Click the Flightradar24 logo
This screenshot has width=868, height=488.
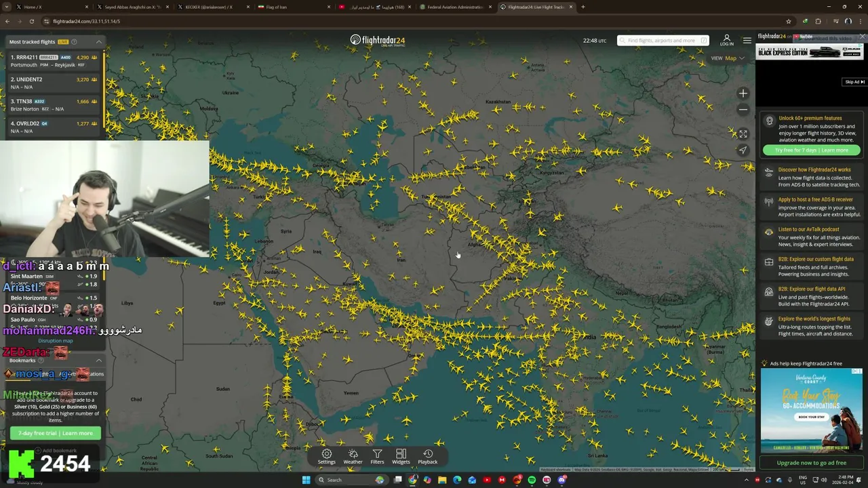pos(378,41)
